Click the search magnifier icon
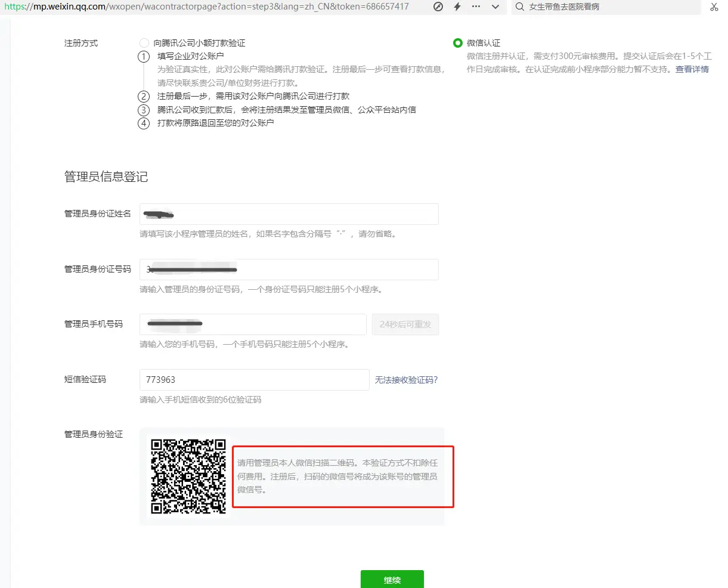 (x=520, y=7)
